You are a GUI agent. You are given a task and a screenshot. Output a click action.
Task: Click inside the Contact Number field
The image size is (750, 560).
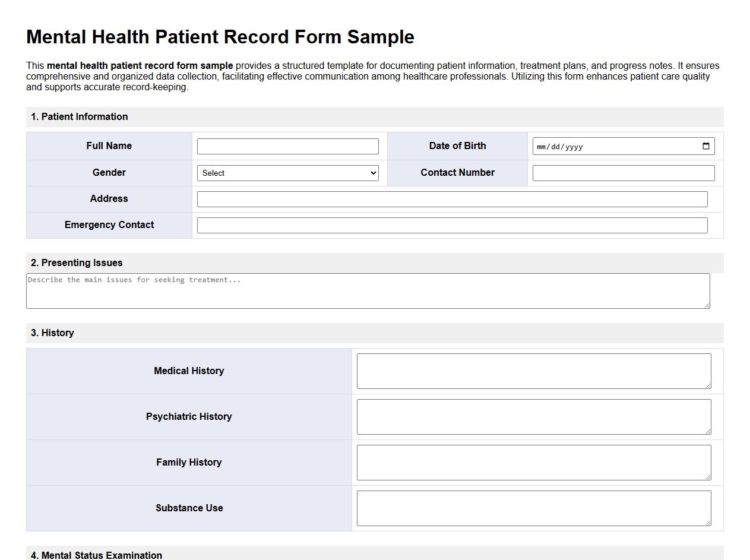point(623,173)
